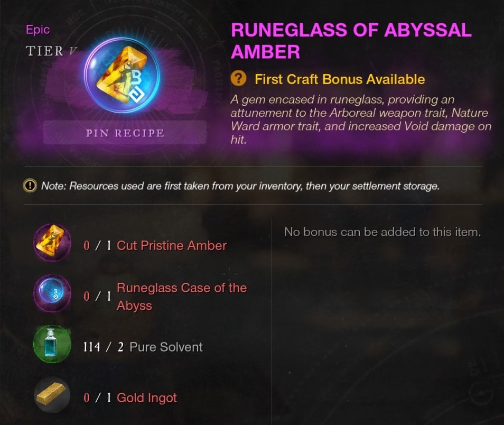
Task: Click the Epic rarity label
Action: coord(38,29)
